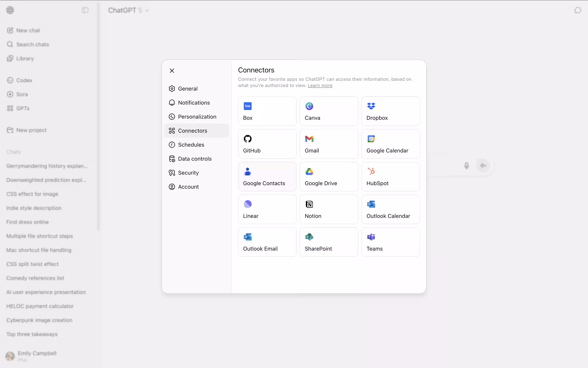Open chat 'Indie style description'
This screenshot has height=368, width=588.
34,208
